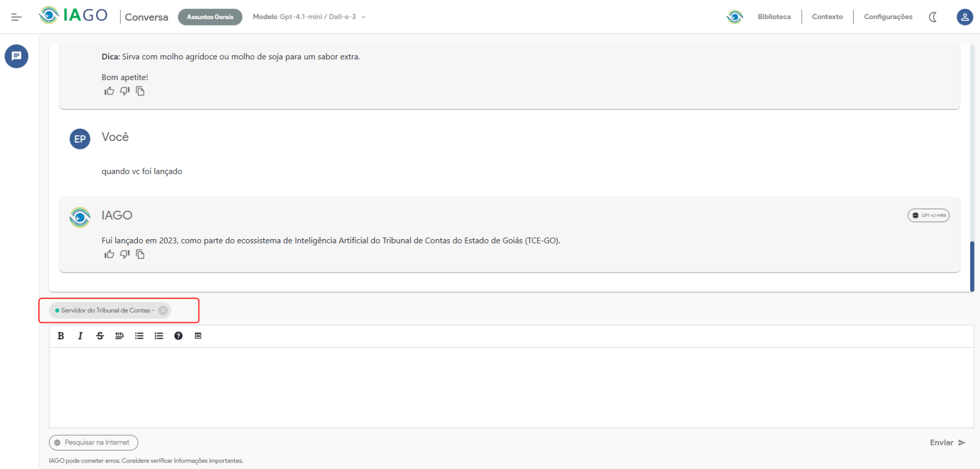Toggle Pesquisar na Internet option

(94, 442)
